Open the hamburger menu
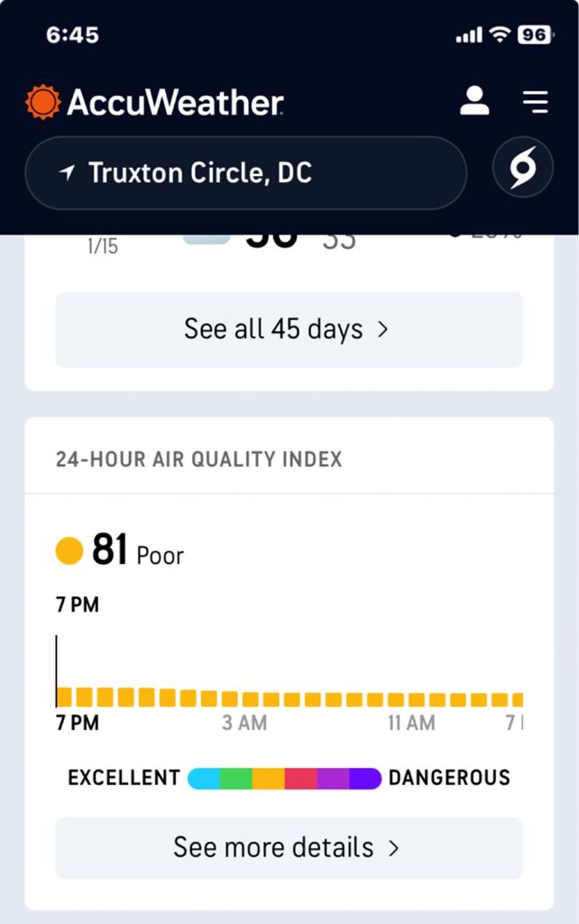The height and width of the screenshot is (924, 579). point(536,102)
